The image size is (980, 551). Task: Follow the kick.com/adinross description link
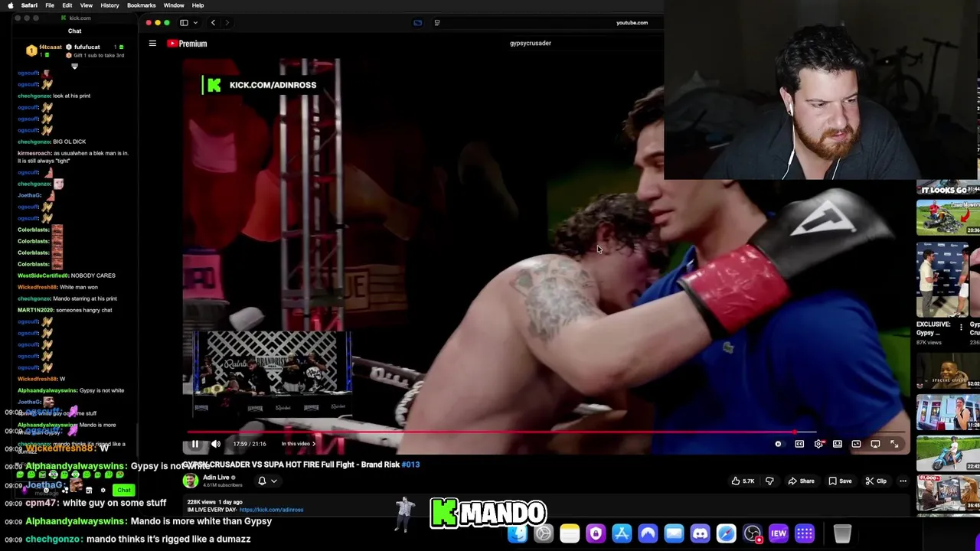[271, 510]
